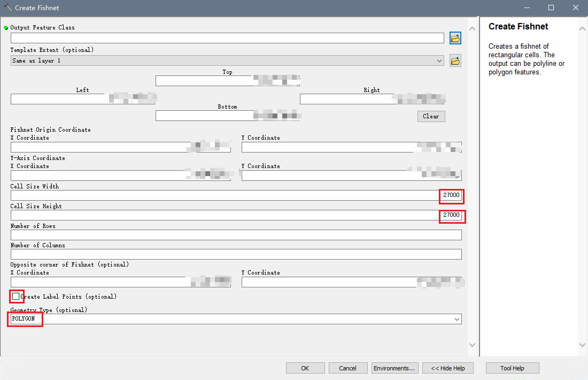The height and width of the screenshot is (380, 588).
Task: Confirm the tool with the OK button
Action: (x=305, y=368)
